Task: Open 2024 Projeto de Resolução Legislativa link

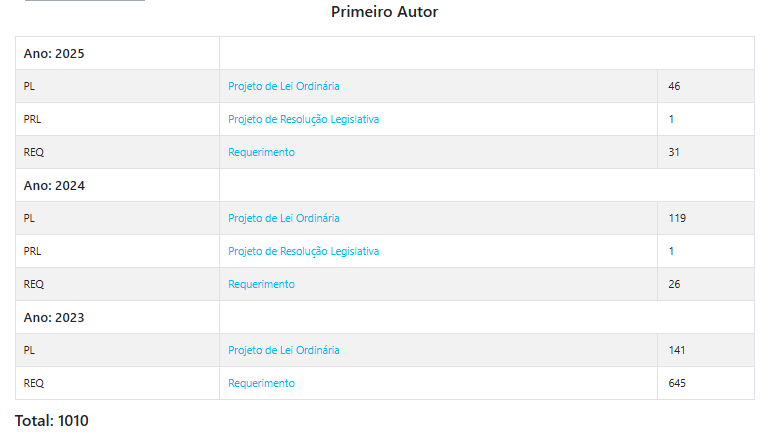Action: [x=303, y=251]
